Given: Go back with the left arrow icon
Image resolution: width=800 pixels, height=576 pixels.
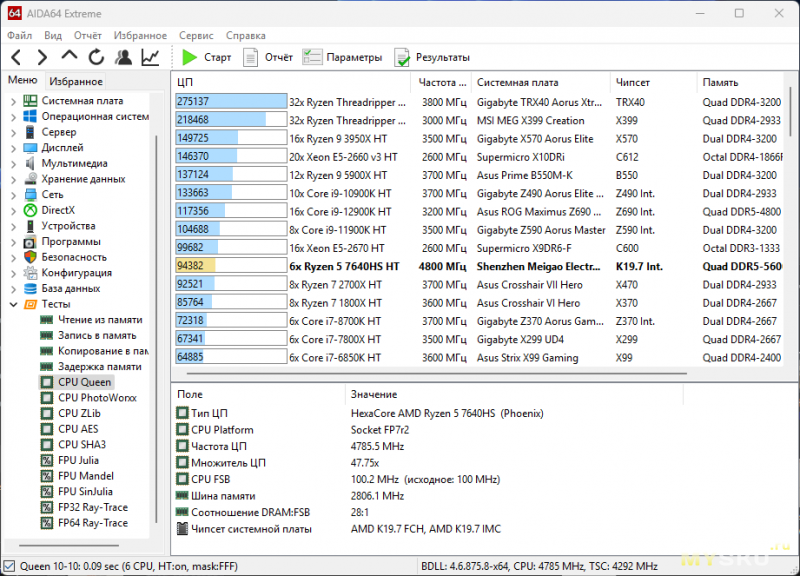Looking at the screenshot, I should [x=16, y=57].
